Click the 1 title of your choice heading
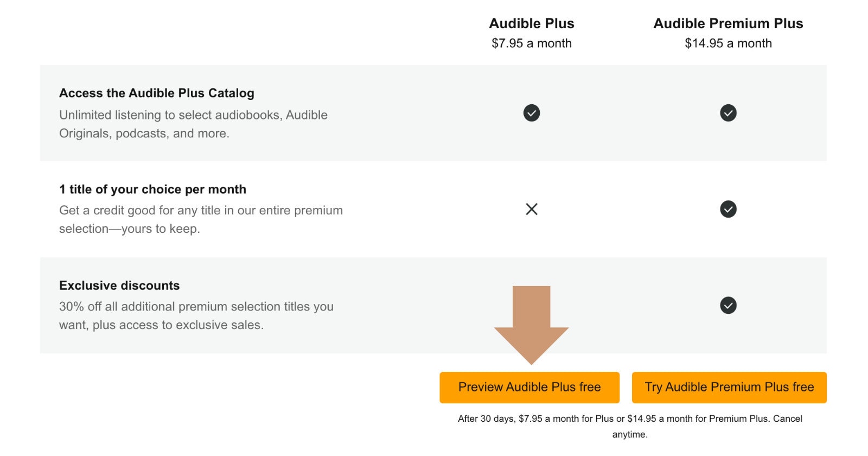The height and width of the screenshot is (456, 868). pyautogui.click(x=152, y=189)
